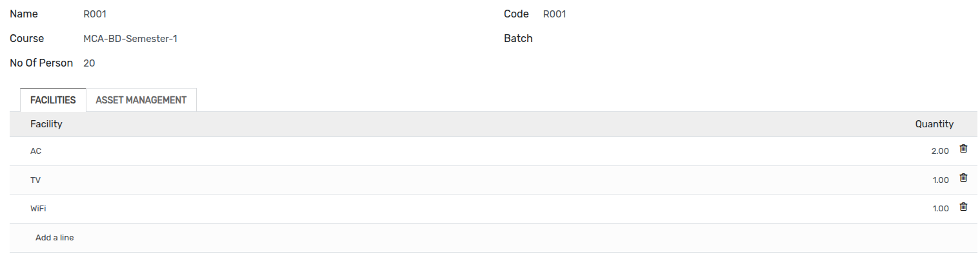The image size is (980, 274).
Task: Edit the Name field R001
Action: 95,14
